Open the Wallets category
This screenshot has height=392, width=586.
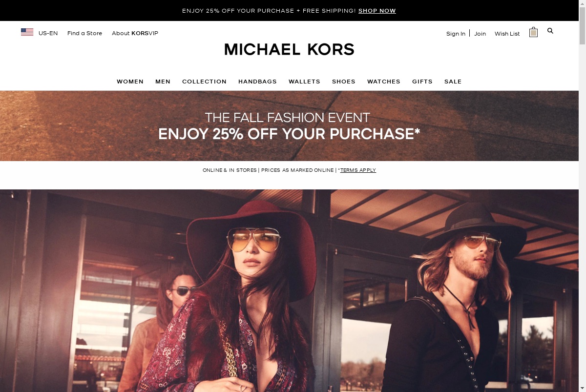pos(304,82)
